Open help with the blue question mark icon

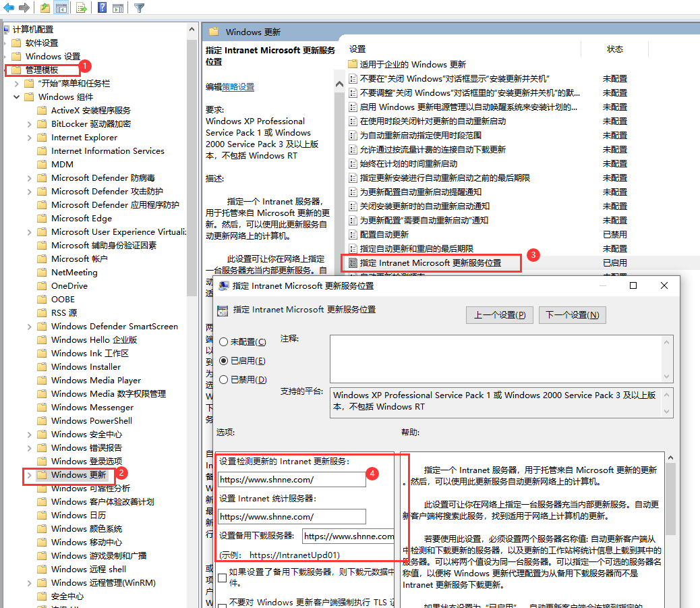(x=103, y=7)
